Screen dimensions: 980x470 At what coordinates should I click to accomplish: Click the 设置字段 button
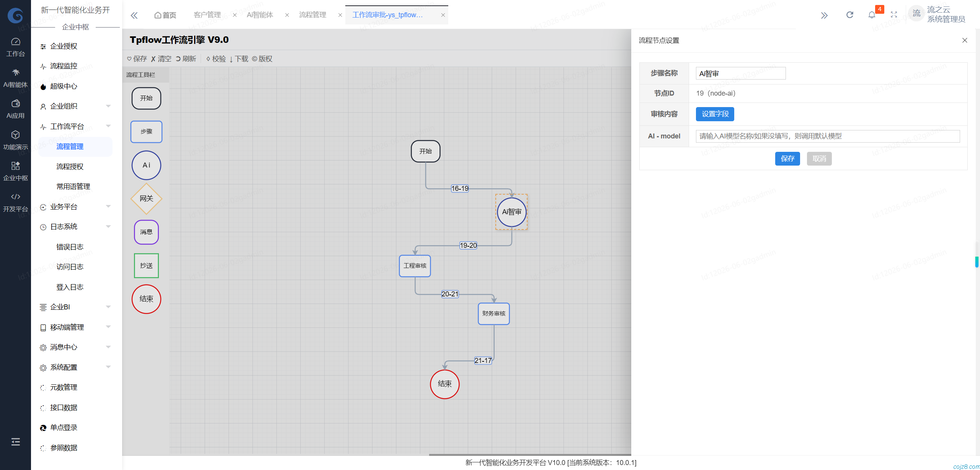click(x=715, y=114)
